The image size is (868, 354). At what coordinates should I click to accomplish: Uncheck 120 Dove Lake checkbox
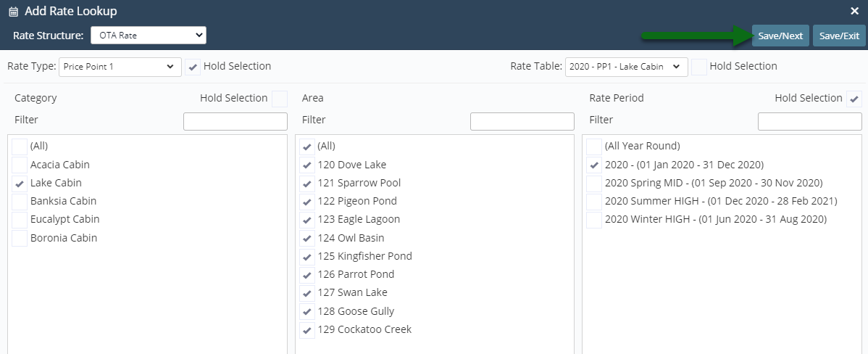coord(306,165)
